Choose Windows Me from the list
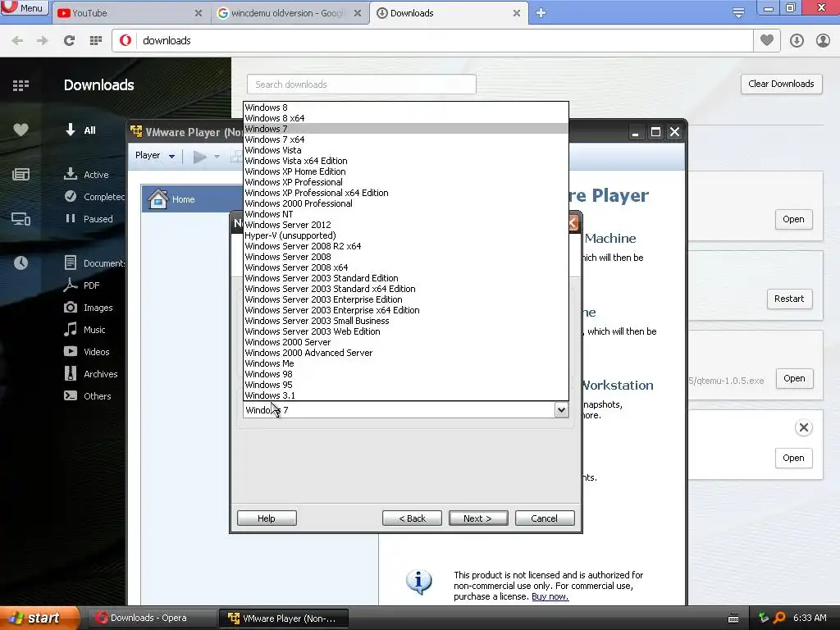 405,363
